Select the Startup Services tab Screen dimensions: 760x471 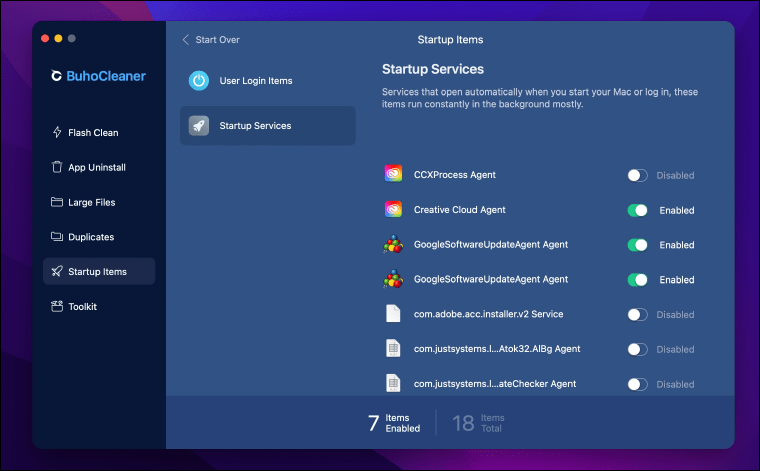click(268, 126)
